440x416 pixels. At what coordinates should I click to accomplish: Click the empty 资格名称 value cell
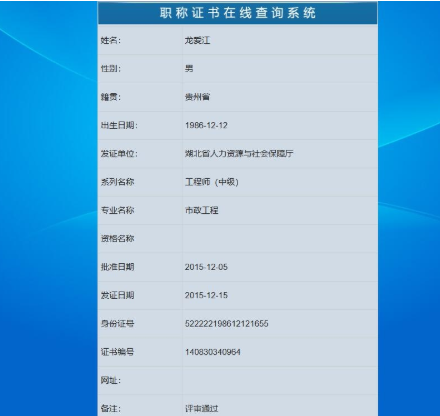point(280,238)
